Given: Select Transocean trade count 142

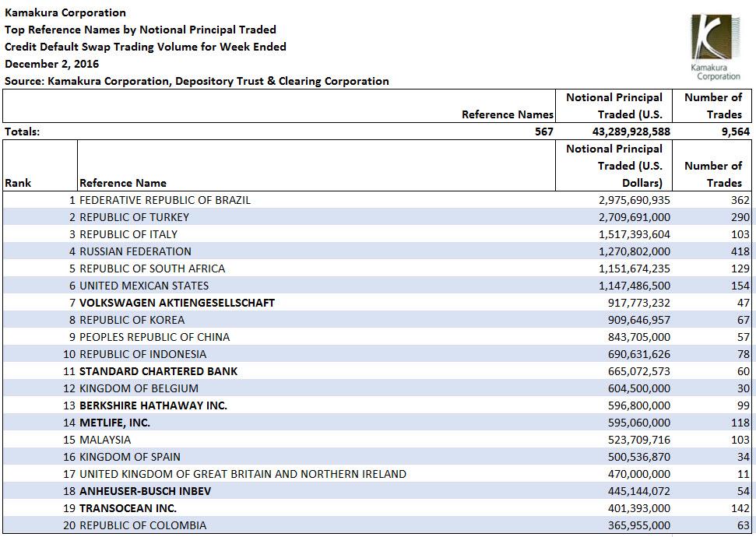Looking at the screenshot, I should click(x=740, y=508).
